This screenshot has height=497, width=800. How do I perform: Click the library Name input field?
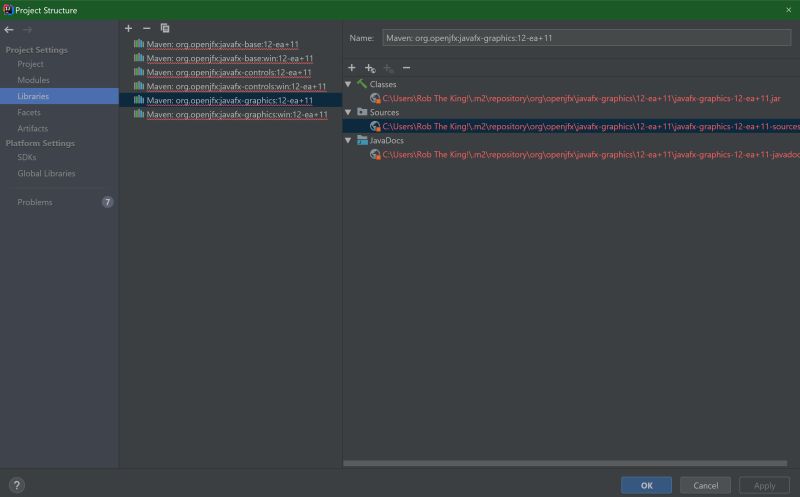[x=587, y=38]
